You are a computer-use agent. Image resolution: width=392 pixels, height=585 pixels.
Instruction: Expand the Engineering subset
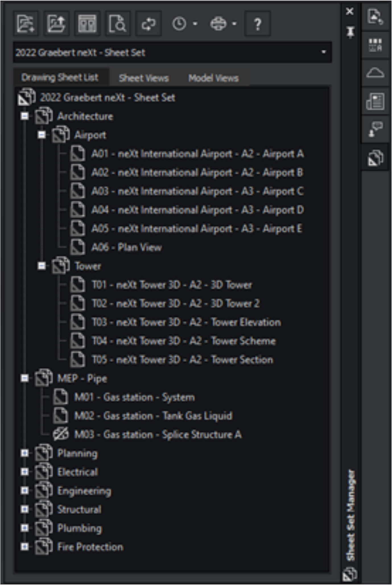pyautogui.click(x=25, y=490)
